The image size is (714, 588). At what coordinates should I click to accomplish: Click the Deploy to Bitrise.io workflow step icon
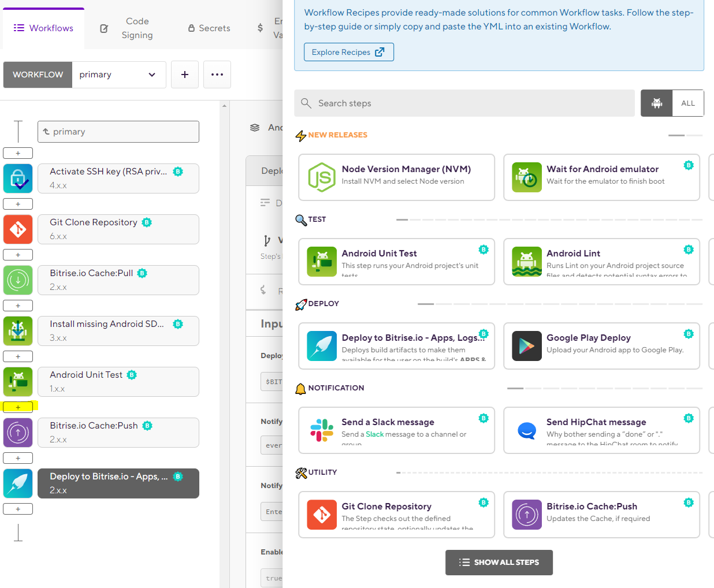click(18, 483)
